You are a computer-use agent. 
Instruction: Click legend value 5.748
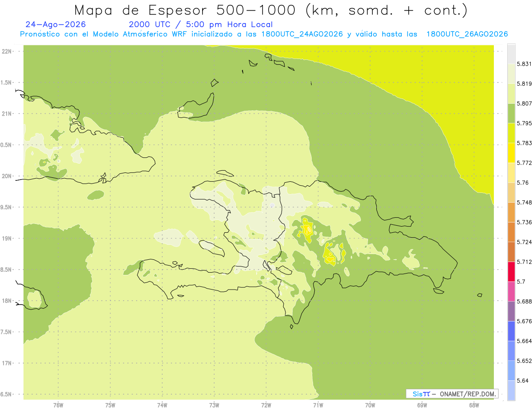tap(524, 203)
